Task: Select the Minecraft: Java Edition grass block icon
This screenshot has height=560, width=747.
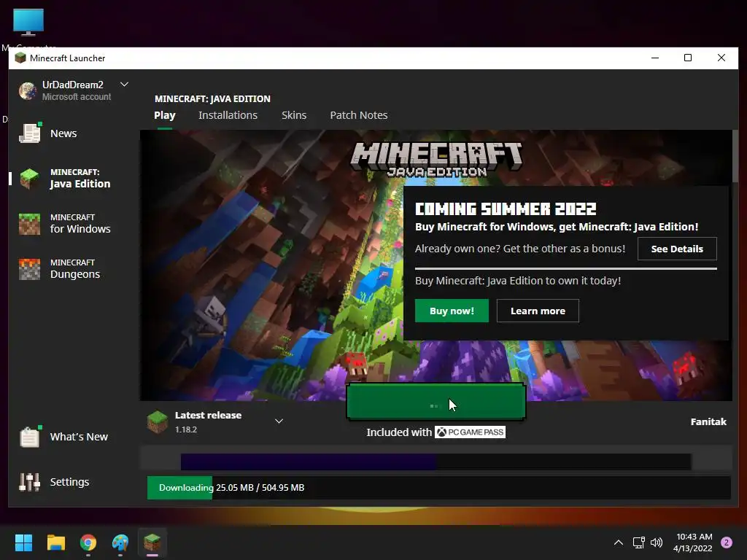Action: [x=29, y=178]
